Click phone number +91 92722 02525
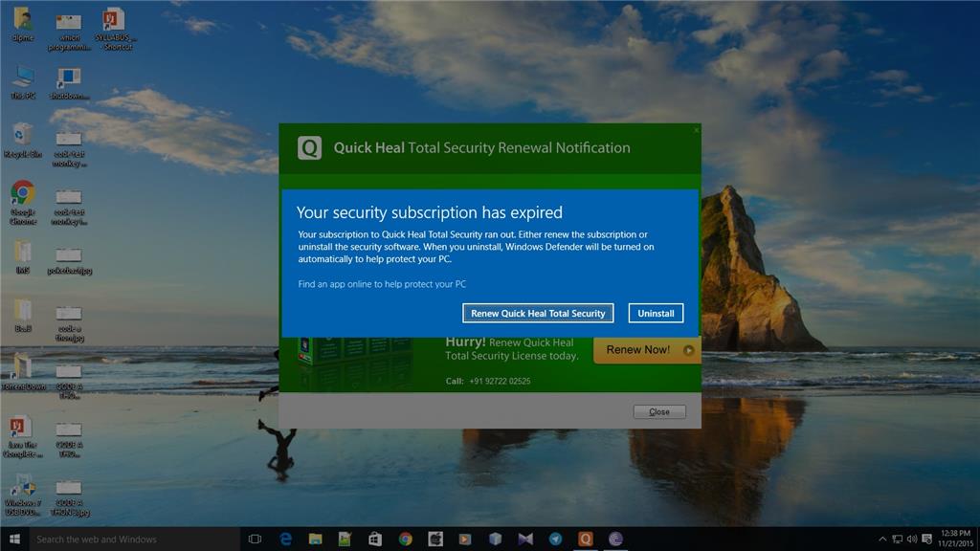This screenshot has width=980, height=551. 500,381
